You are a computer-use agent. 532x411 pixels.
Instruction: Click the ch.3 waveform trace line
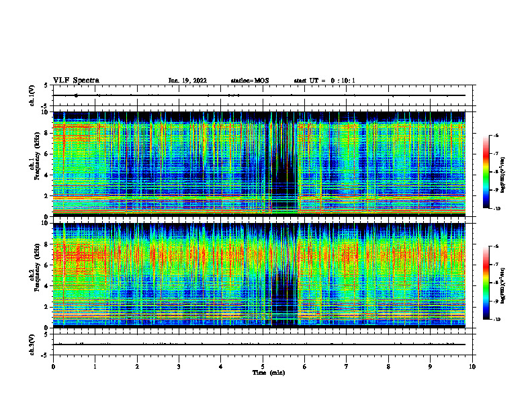(259, 345)
